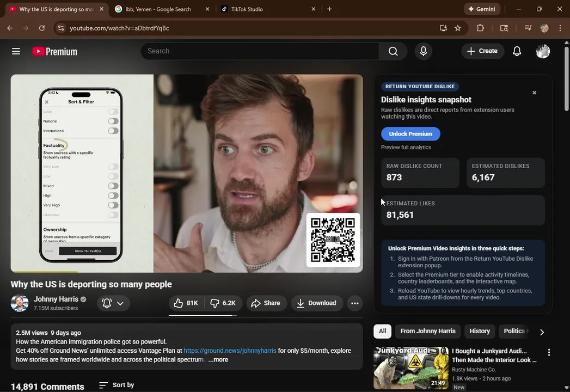Image resolution: width=570 pixels, height=392 pixels.
Task: Click the 14,891 Comments heading
Action: [47, 386]
